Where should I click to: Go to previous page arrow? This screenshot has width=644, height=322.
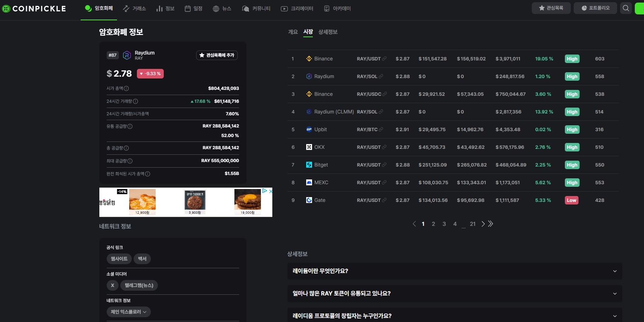tap(414, 224)
